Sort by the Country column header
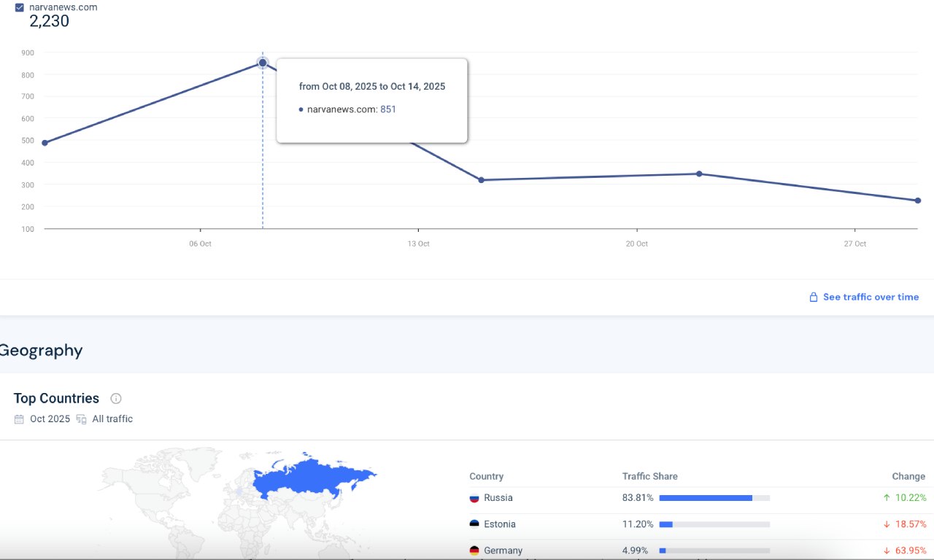 coord(486,476)
